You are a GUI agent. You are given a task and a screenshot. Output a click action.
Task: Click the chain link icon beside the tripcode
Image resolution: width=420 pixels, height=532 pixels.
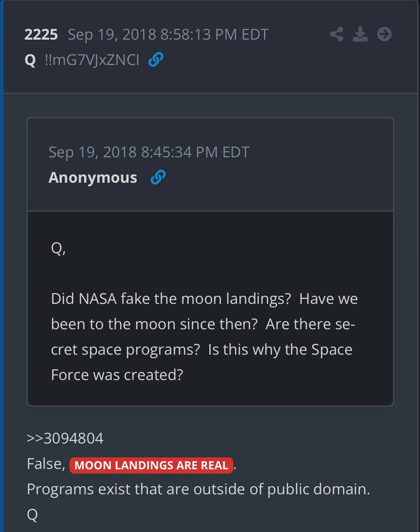tap(156, 60)
